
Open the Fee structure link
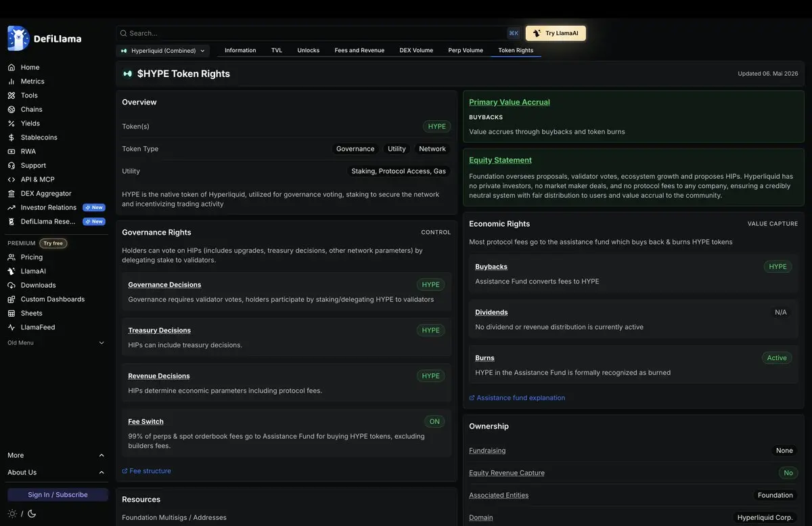(x=146, y=471)
